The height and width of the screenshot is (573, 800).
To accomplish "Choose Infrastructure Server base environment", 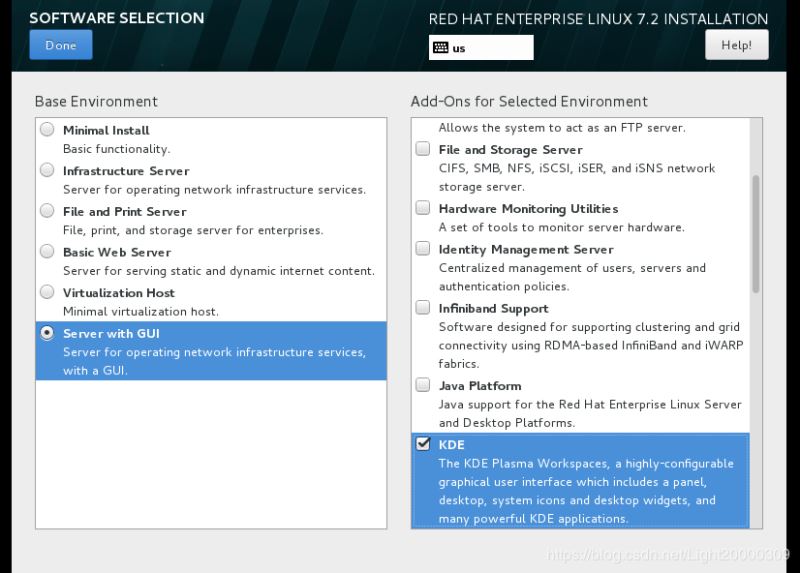I will pyautogui.click(x=47, y=170).
